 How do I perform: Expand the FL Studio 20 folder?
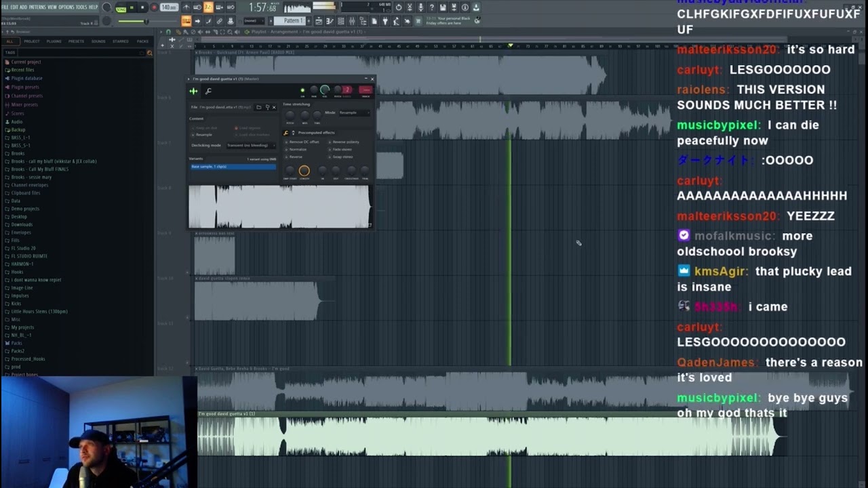coord(23,248)
